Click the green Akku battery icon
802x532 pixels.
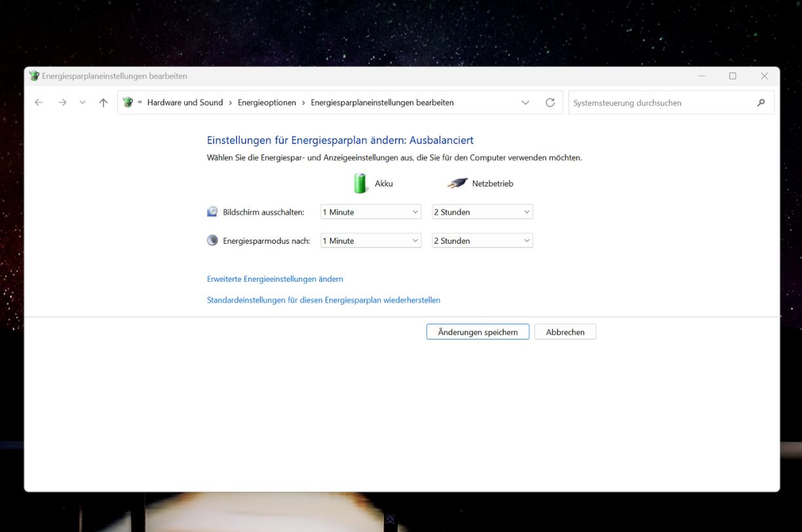click(x=360, y=183)
